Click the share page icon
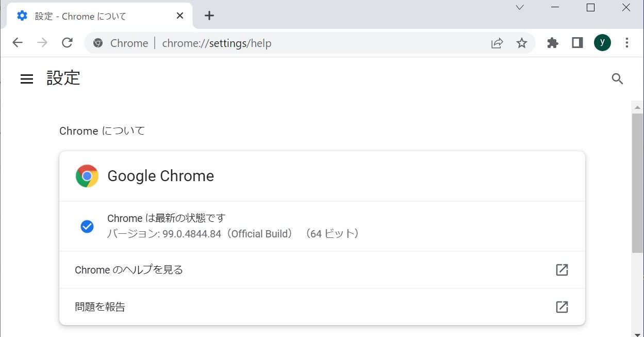The image size is (644, 337). (x=497, y=43)
